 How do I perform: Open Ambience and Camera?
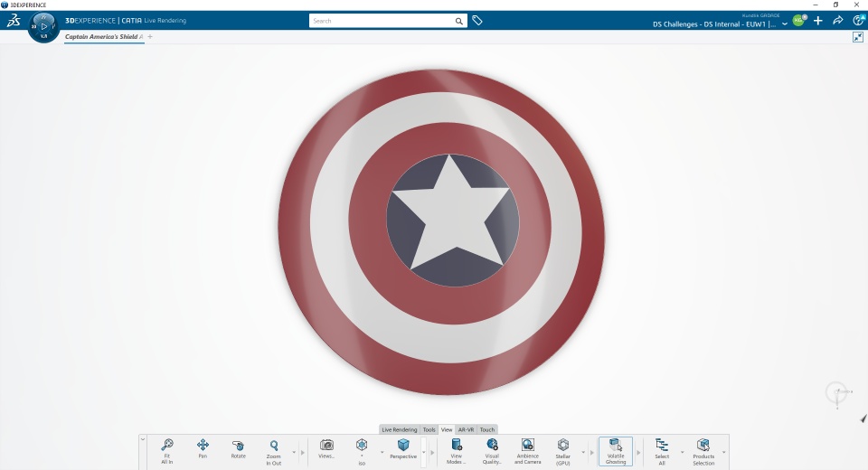[x=527, y=451]
